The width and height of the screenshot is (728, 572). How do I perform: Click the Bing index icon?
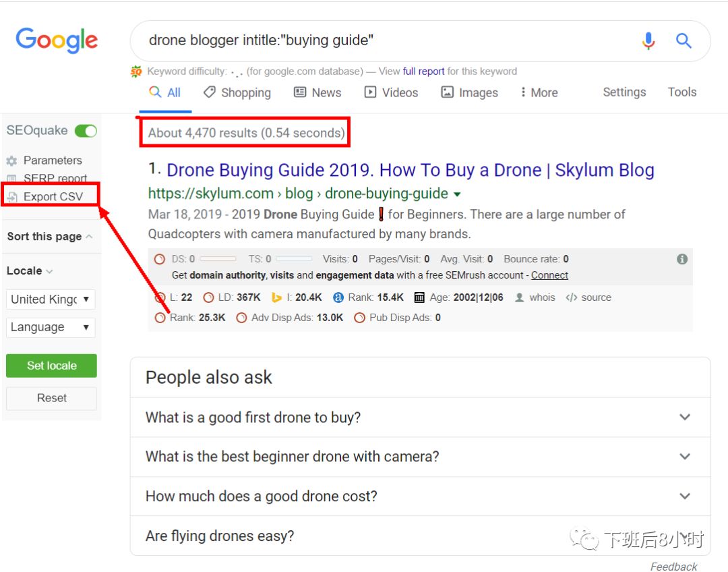[277, 297]
